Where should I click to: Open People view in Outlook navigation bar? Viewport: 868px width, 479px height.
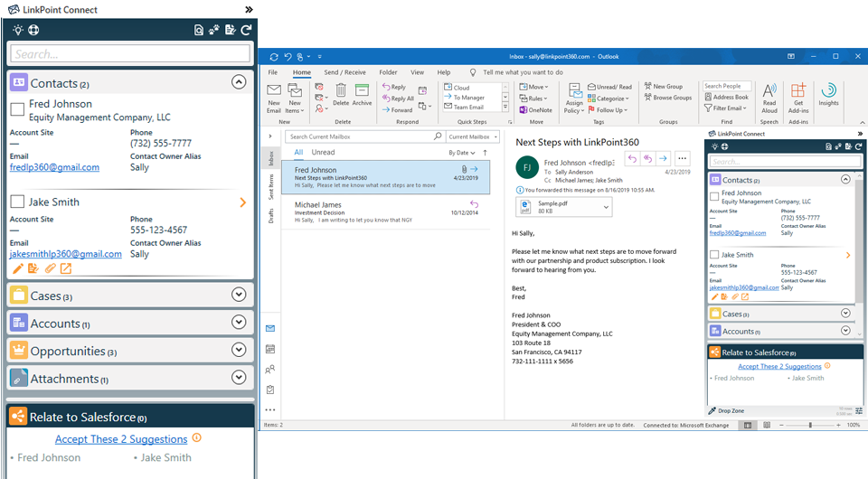click(x=270, y=370)
